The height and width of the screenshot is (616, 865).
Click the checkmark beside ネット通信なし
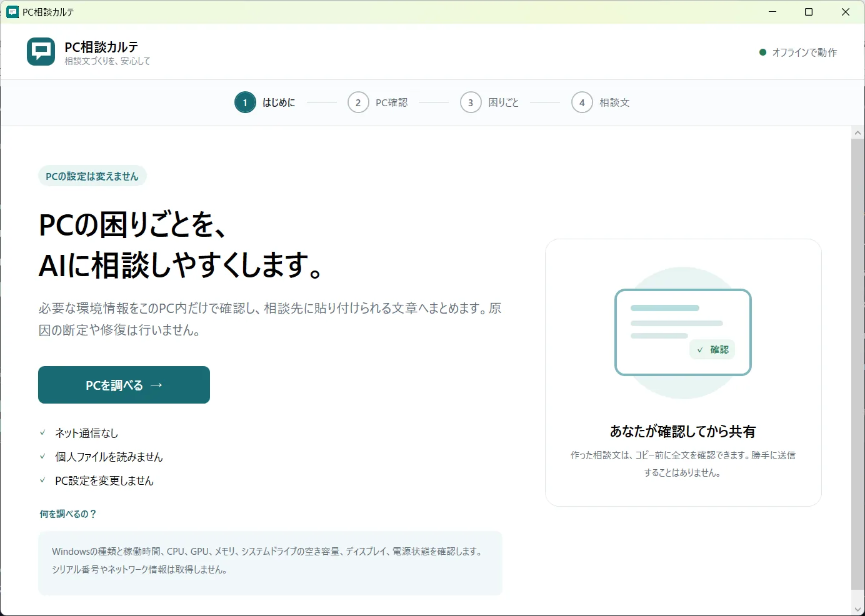[42, 432]
